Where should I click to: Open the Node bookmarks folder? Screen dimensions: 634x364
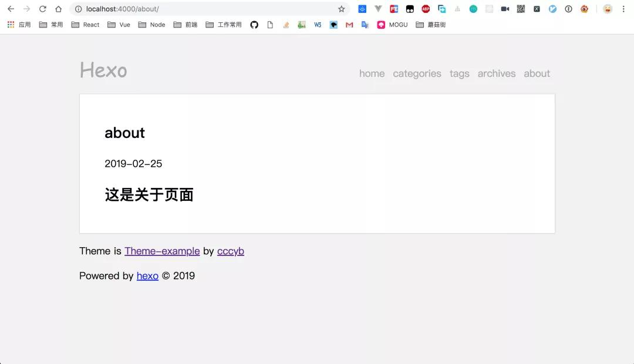point(151,25)
